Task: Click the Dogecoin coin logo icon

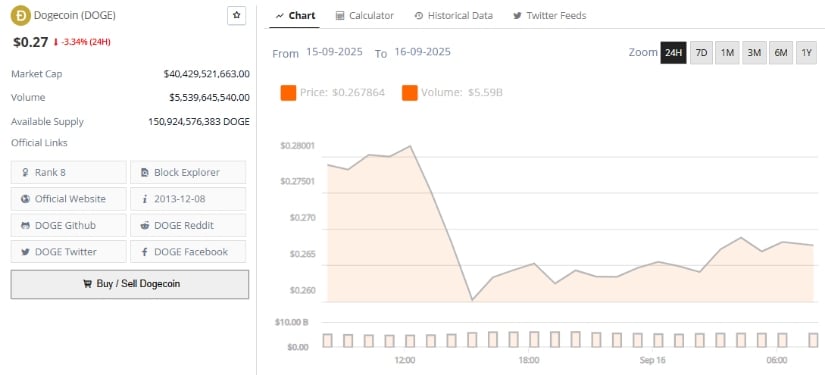Action: click(21, 16)
